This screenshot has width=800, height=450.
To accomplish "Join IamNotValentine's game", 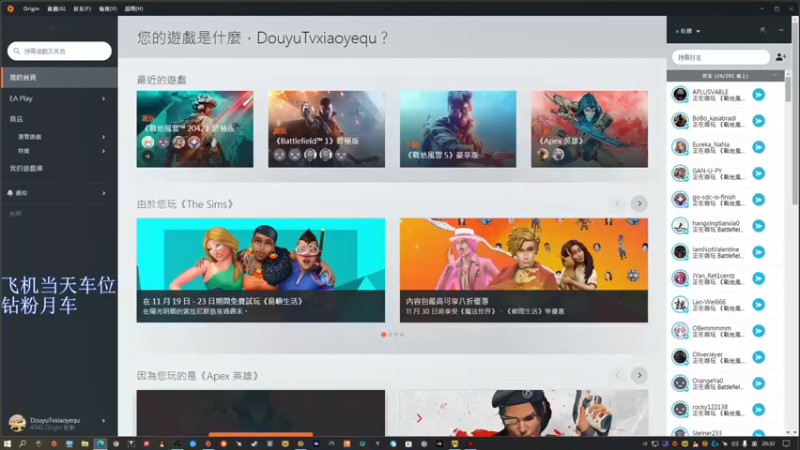I will (x=759, y=252).
